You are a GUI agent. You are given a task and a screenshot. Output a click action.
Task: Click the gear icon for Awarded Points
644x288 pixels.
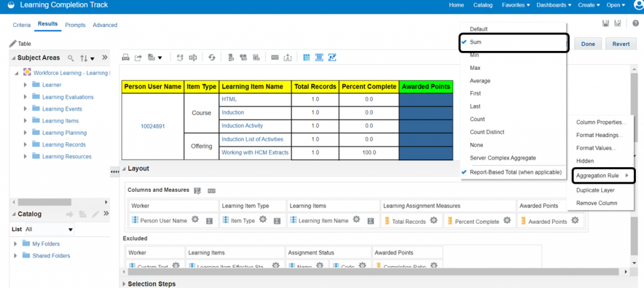click(575, 220)
